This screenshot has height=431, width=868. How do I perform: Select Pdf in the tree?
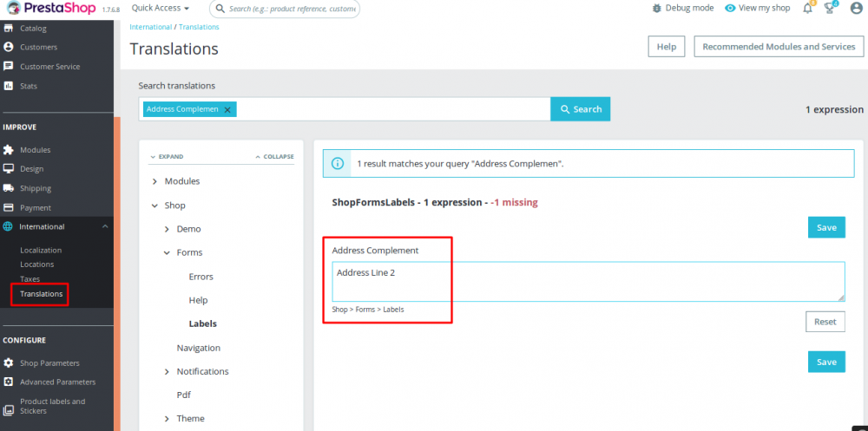[x=184, y=395]
